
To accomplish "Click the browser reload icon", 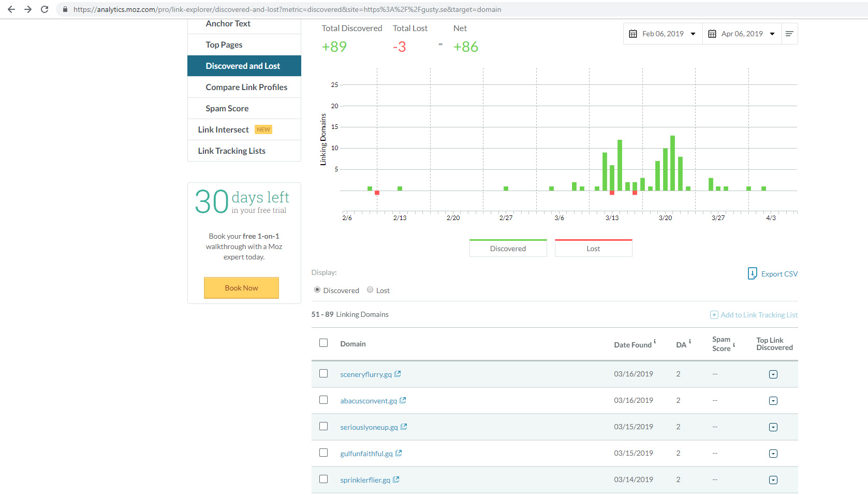I will pyautogui.click(x=45, y=9).
